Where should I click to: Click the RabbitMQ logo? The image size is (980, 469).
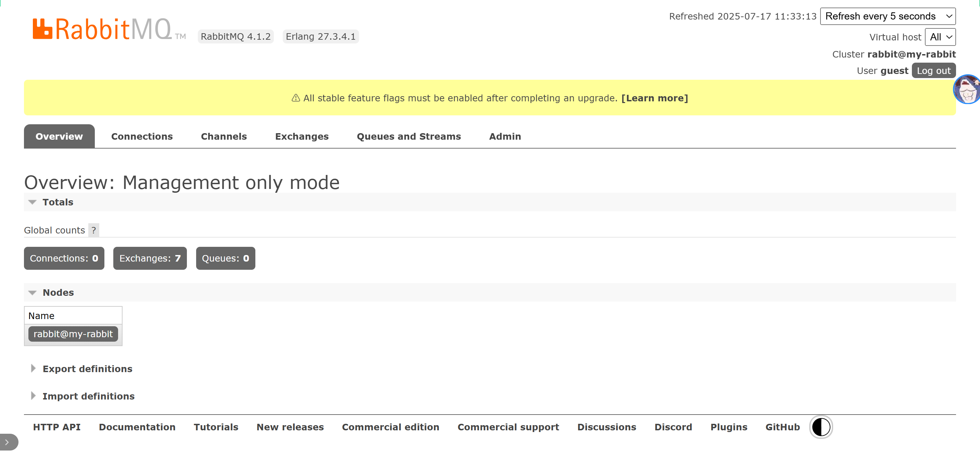[x=109, y=29]
